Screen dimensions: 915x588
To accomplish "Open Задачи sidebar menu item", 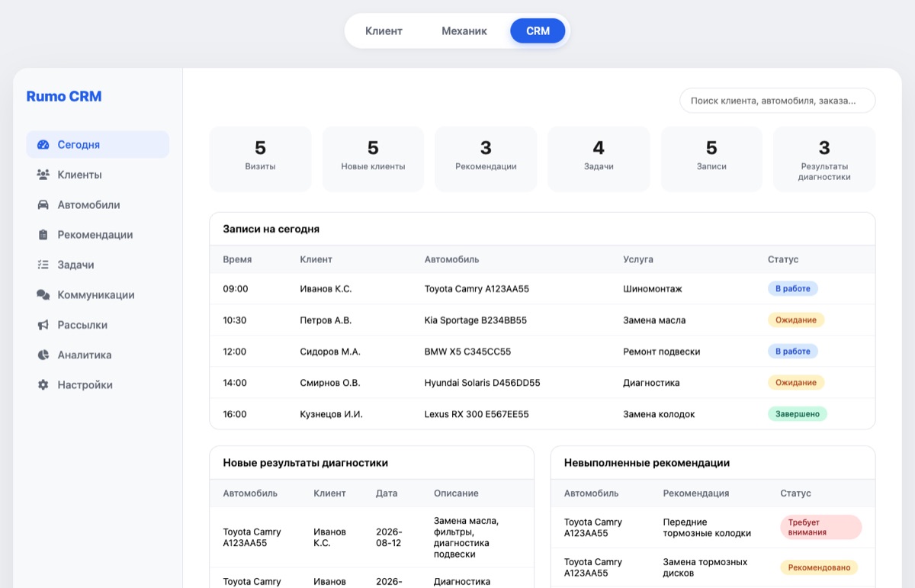I will (x=98, y=265).
